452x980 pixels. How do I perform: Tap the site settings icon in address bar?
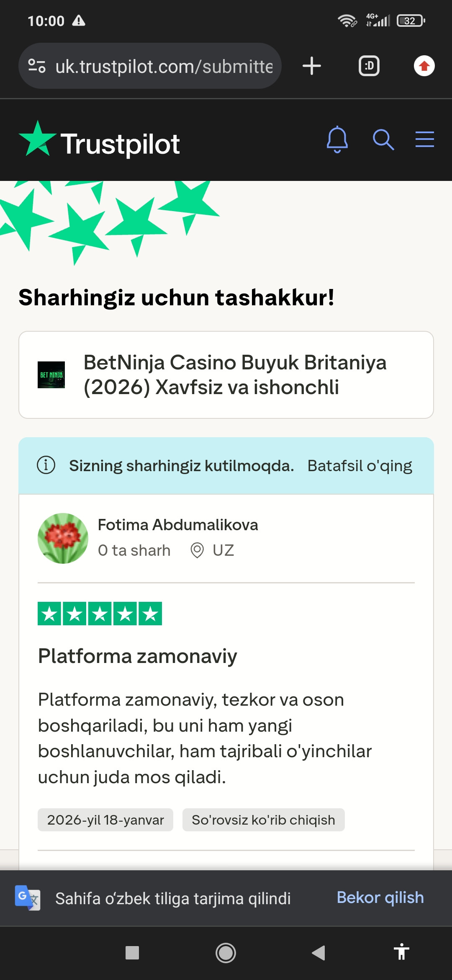point(37,66)
